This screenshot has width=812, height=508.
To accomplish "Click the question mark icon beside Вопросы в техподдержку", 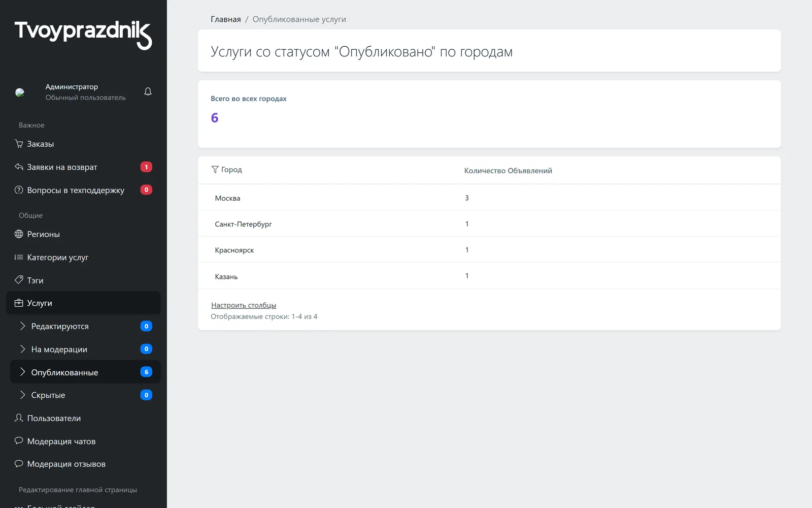I will click(19, 190).
